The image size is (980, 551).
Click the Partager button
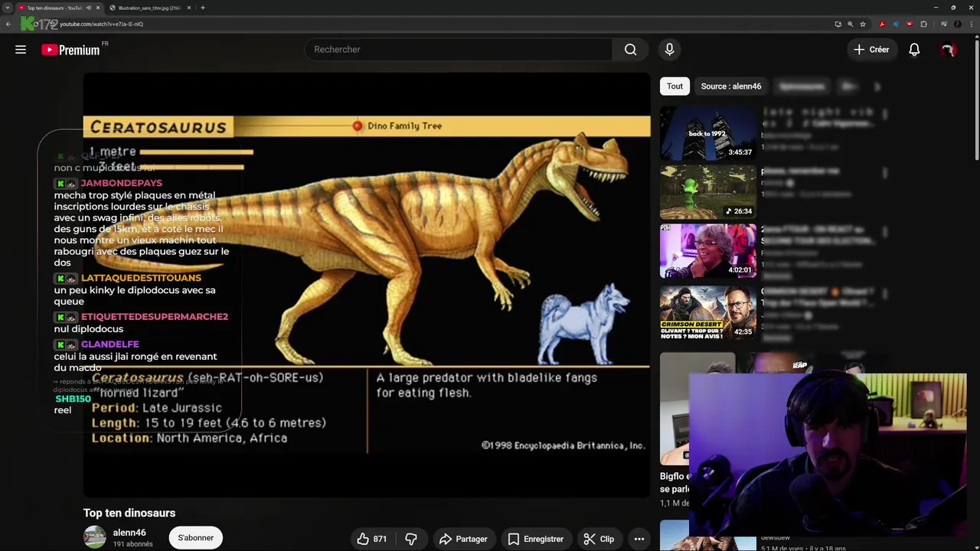tap(463, 539)
